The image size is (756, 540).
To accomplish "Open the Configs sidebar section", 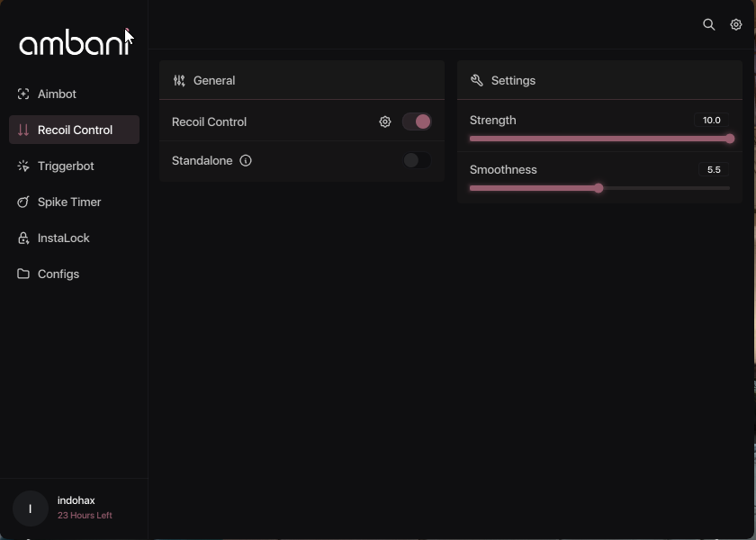I will pos(74,274).
